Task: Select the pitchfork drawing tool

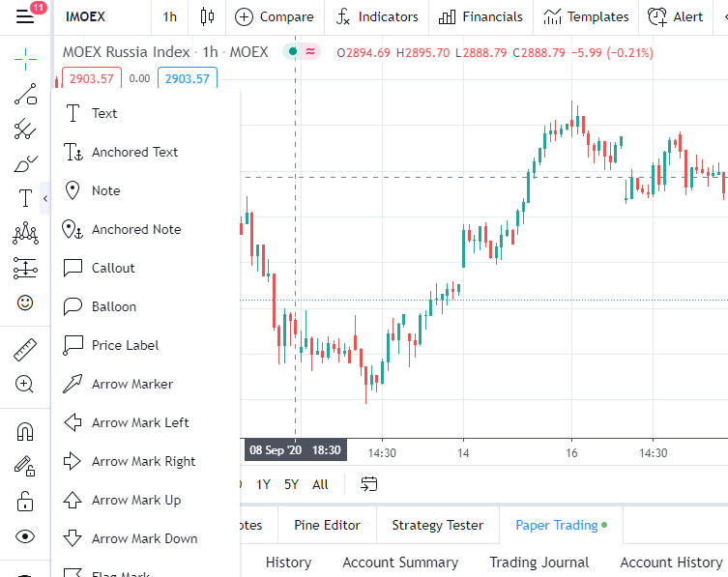Action: click(25, 130)
